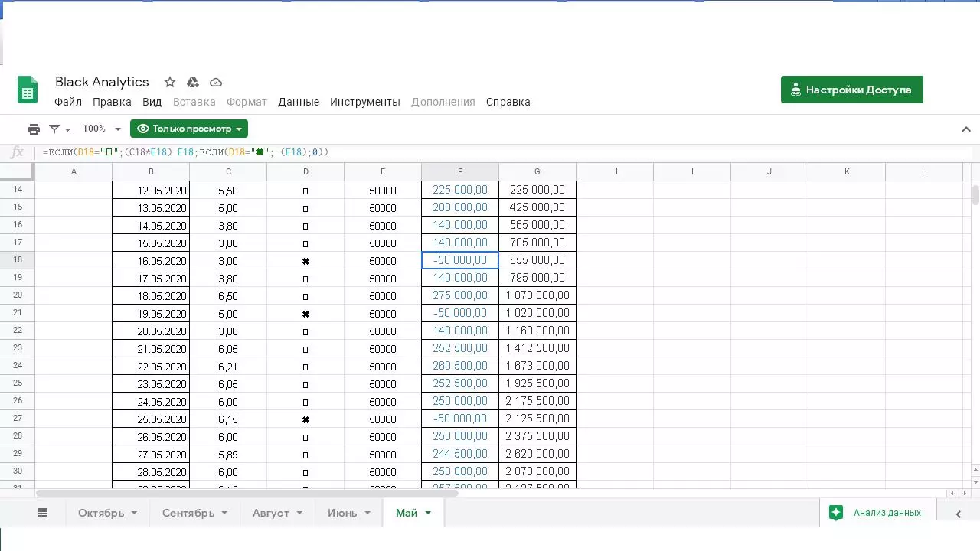Click cell 244 500,00

pyautogui.click(x=460, y=454)
